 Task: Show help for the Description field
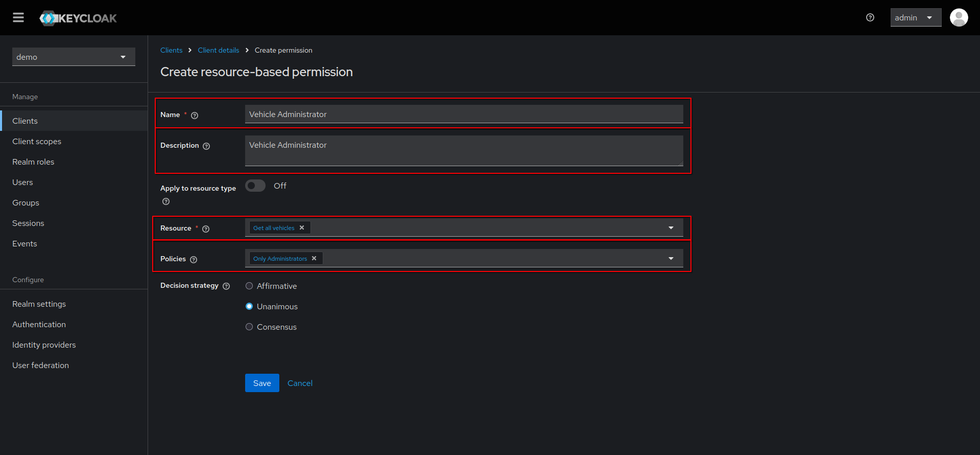[x=206, y=146]
